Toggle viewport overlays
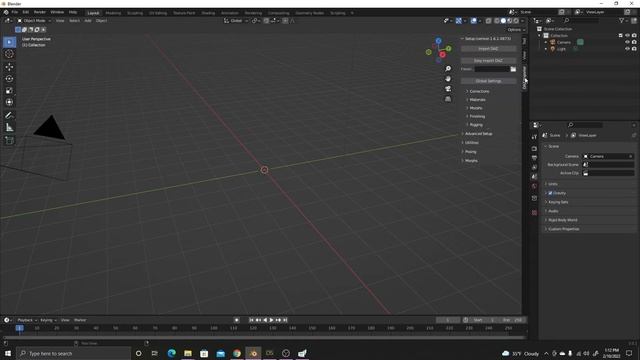Viewport: 640px width, 360px height. coord(473,21)
